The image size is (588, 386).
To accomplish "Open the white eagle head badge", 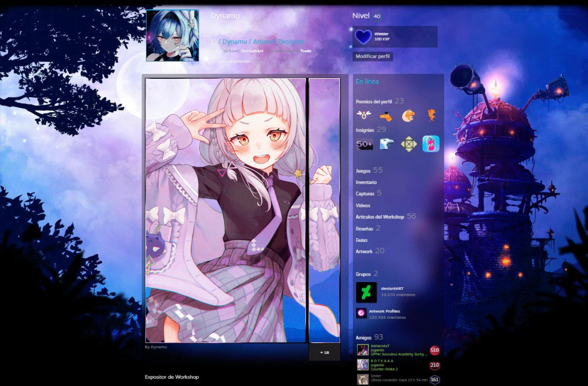I will coord(386,144).
